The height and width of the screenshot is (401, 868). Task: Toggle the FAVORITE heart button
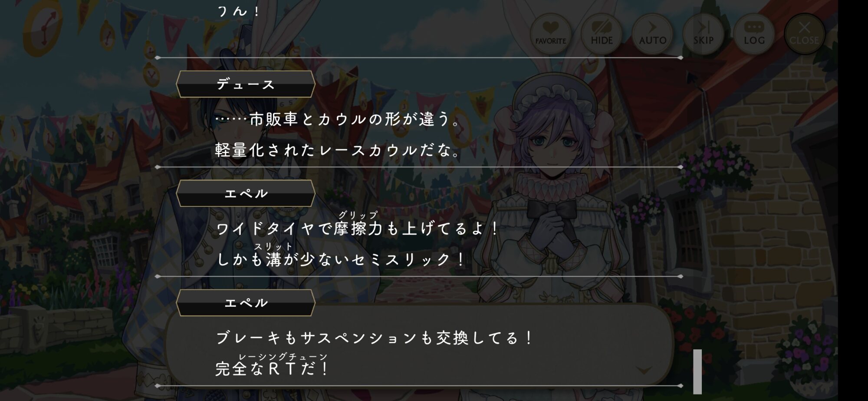click(x=550, y=33)
